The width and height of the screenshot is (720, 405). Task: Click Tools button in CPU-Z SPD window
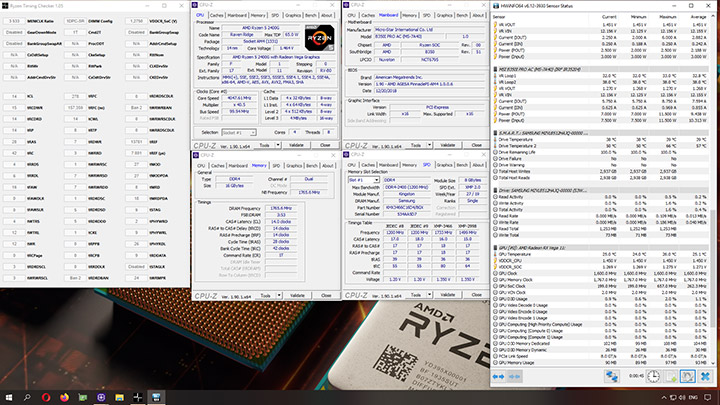click(416, 294)
